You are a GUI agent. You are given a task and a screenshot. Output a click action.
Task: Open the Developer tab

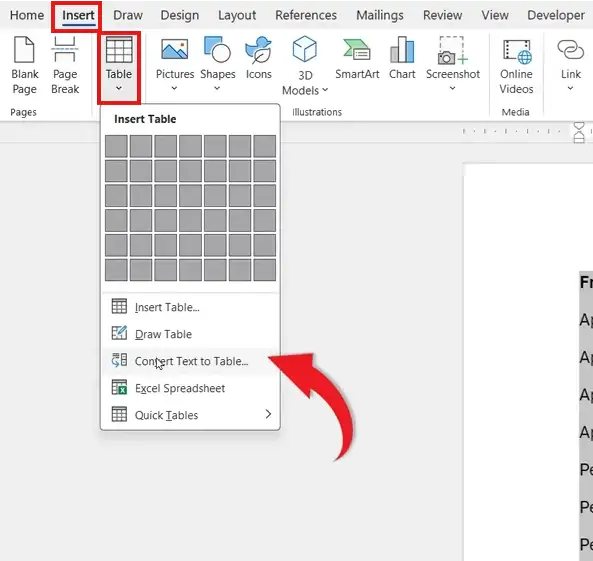(x=556, y=15)
